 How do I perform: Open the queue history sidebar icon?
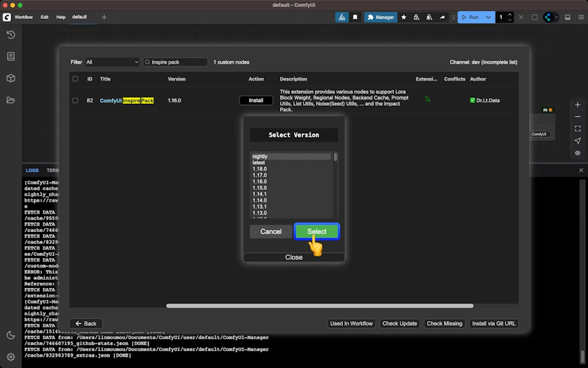tap(10, 34)
